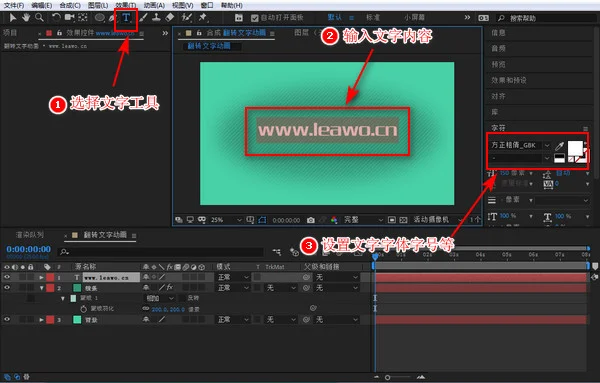This screenshot has width=600, height=383.
Task: Open the Layer menu
Action: (98, 5)
